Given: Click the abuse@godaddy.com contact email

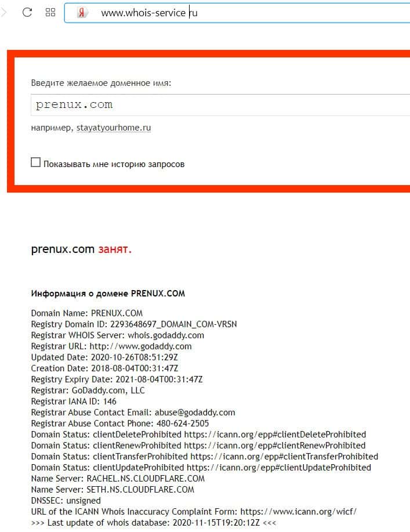Looking at the screenshot, I should click(195, 412).
